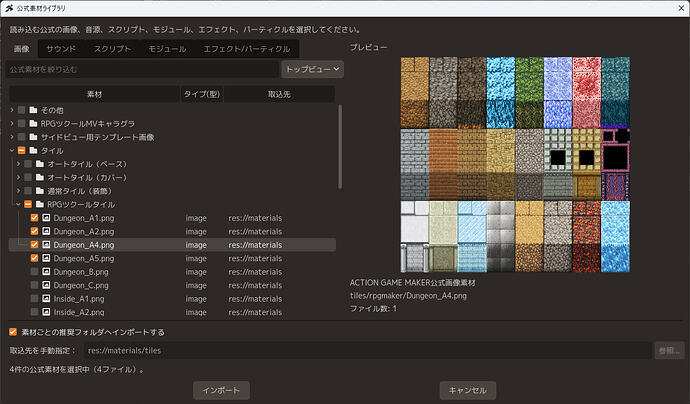Viewport: 690px width, 404px height.
Task: Click the キャンセル button
Action: (468, 390)
